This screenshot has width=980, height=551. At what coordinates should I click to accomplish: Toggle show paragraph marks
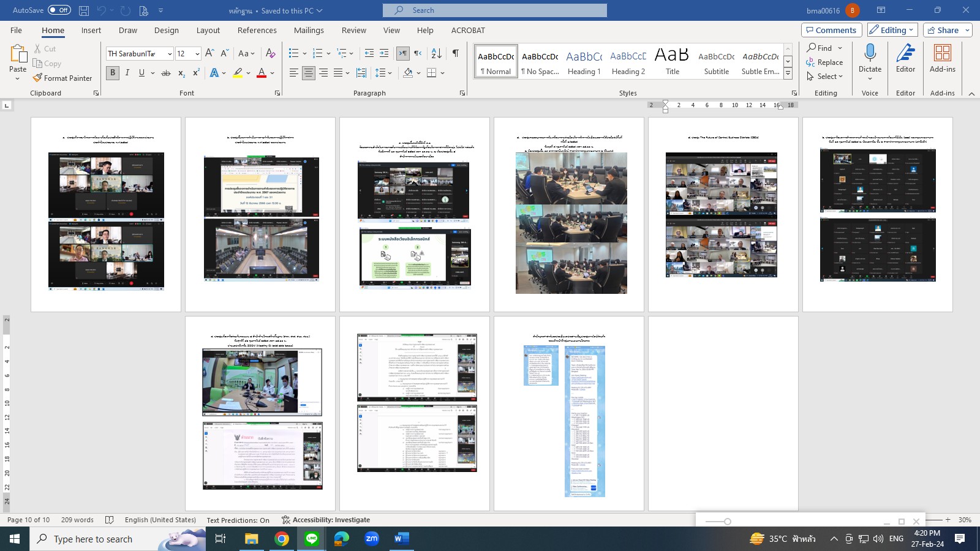[x=455, y=54]
